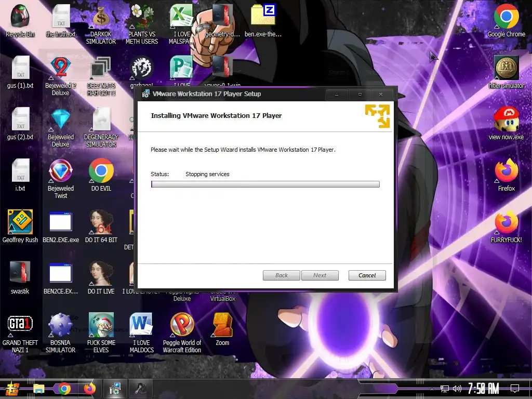Select the DEEZ NUTS HAH GOTTI shortcut
Viewport: 532px width, 399px height.
[101, 76]
